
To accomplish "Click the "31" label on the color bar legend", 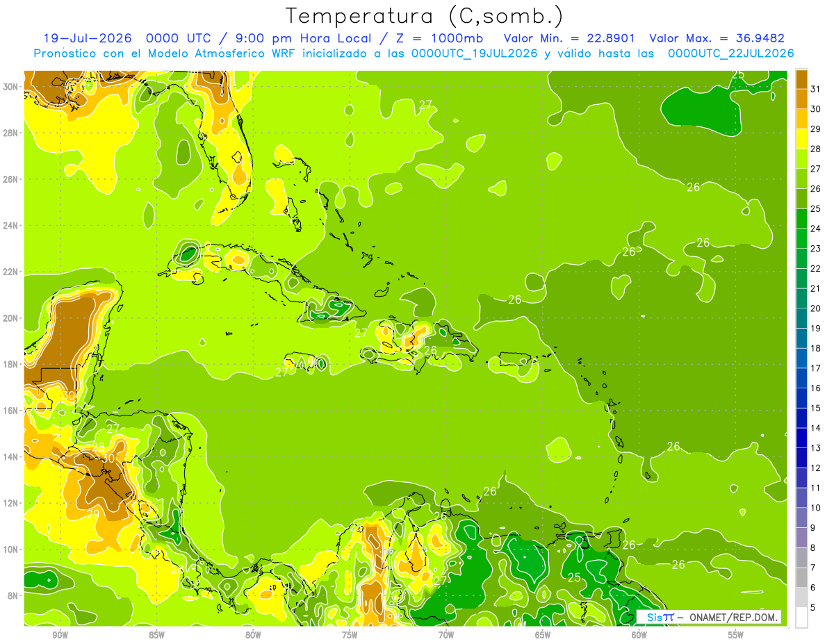I will 816,88.
